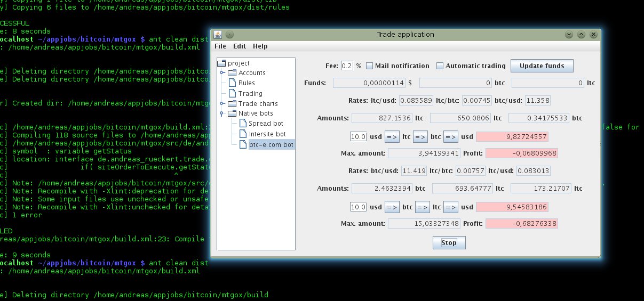The width and height of the screenshot is (644, 301).
Task: Click the Native bots folder icon
Action: 232,113
